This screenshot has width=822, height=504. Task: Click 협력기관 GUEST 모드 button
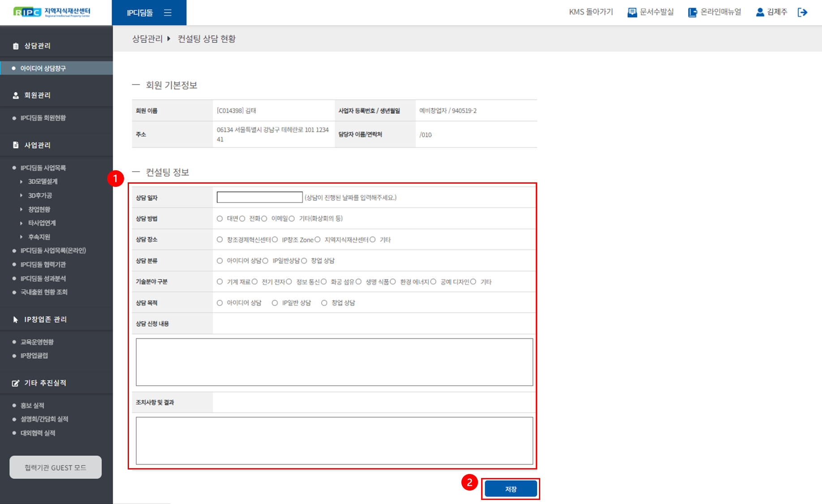pyautogui.click(x=56, y=467)
